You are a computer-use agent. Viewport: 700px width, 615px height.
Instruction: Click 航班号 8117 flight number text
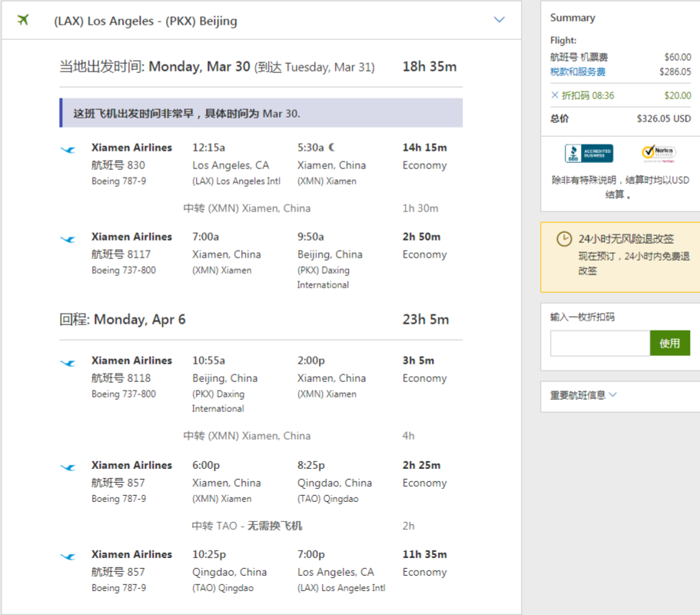[121, 254]
